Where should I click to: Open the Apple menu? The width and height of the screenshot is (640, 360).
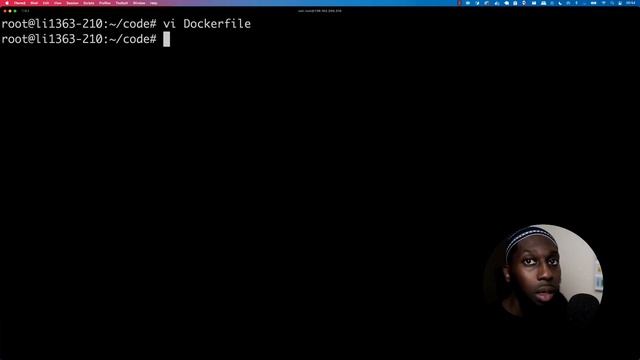pos(7,3)
